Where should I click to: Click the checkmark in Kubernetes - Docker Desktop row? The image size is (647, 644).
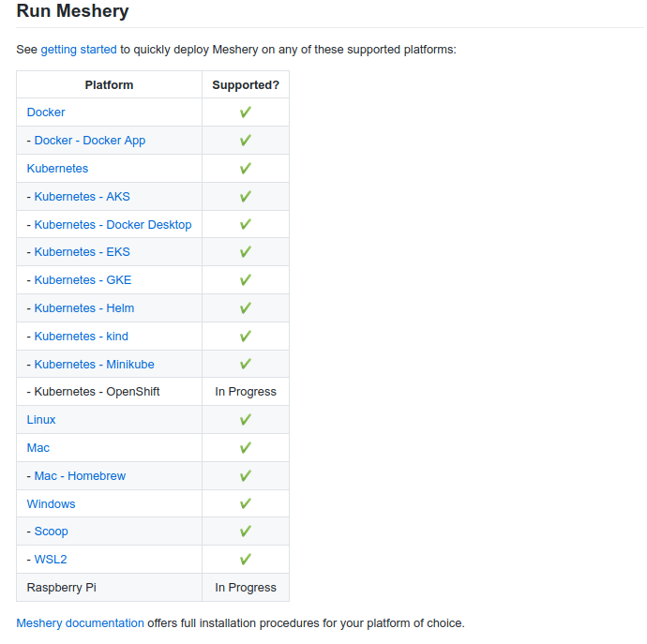point(246,224)
